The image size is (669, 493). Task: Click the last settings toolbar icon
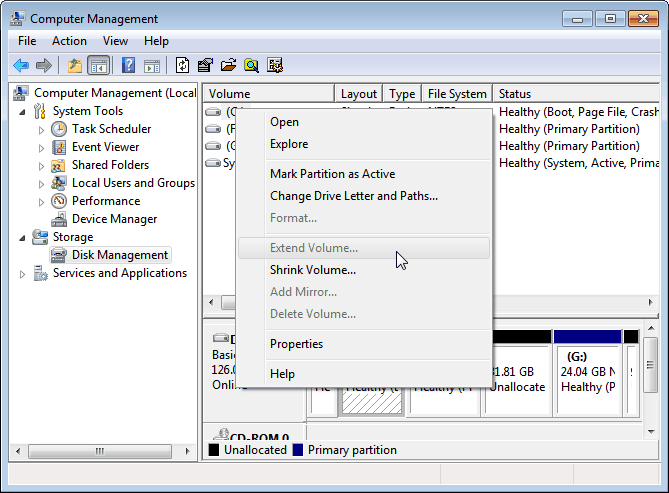pyautogui.click(x=275, y=65)
